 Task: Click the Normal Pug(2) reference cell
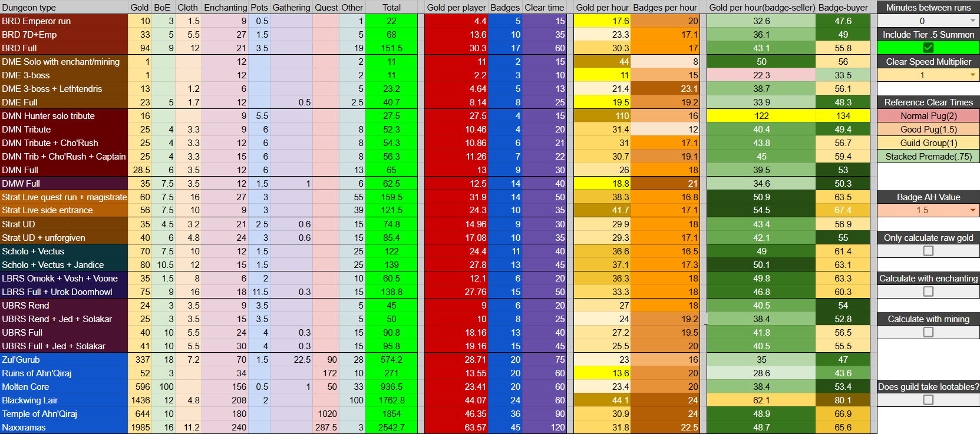pyautogui.click(x=928, y=116)
